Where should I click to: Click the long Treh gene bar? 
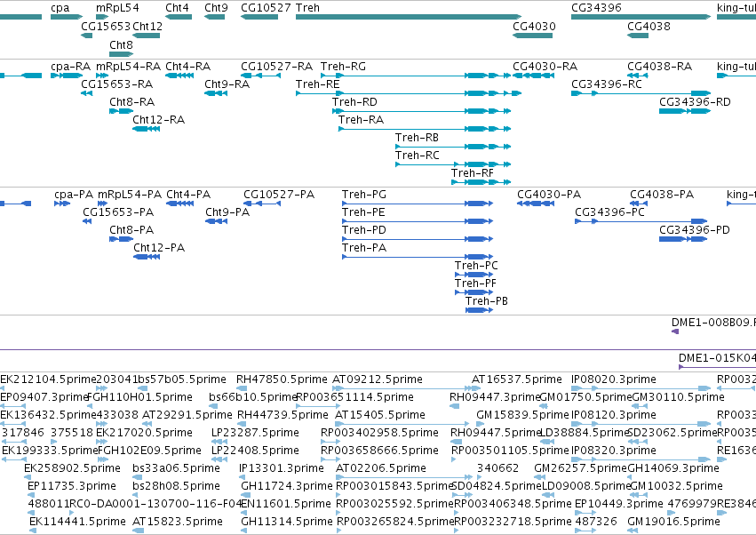pos(409,17)
